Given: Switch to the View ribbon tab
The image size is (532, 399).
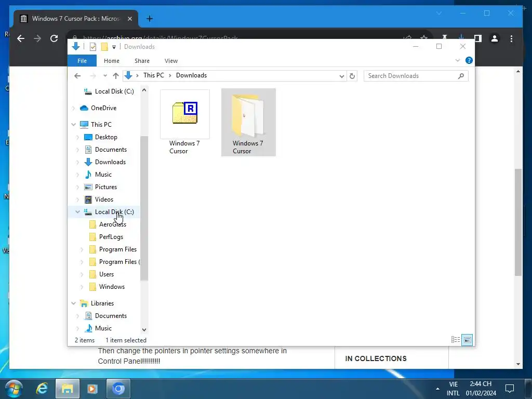Looking at the screenshot, I should pyautogui.click(x=171, y=61).
